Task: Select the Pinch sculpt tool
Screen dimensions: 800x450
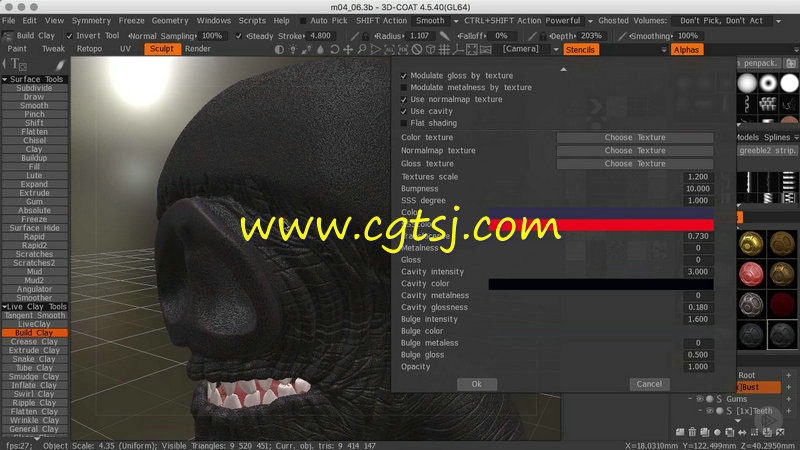Action: tap(34, 114)
